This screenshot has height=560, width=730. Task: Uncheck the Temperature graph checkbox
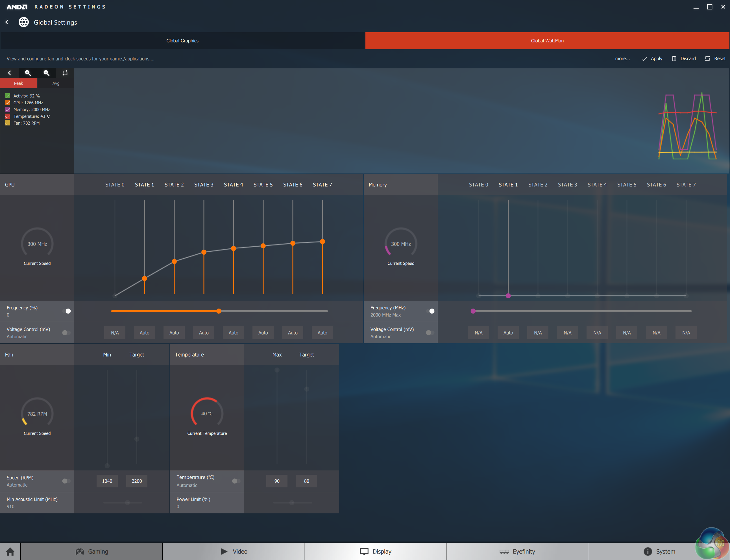tap(8, 116)
